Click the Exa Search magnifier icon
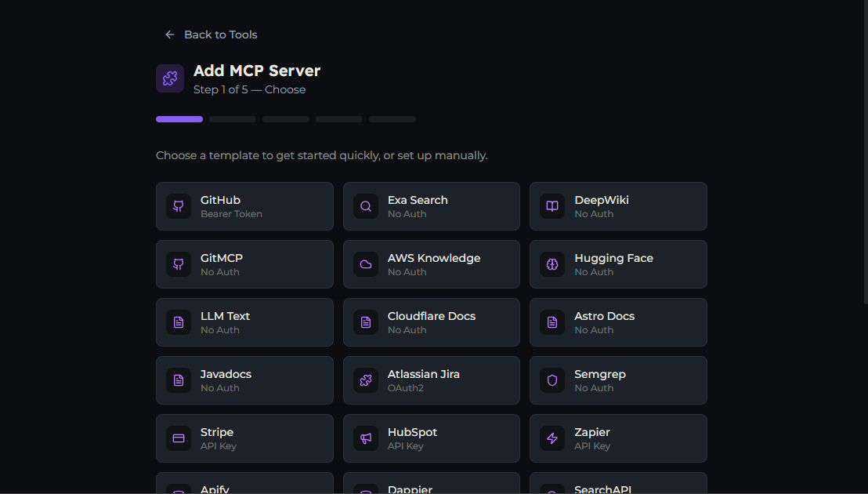Image resolution: width=868 pixels, height=494 pixels. tap(365, 206)
